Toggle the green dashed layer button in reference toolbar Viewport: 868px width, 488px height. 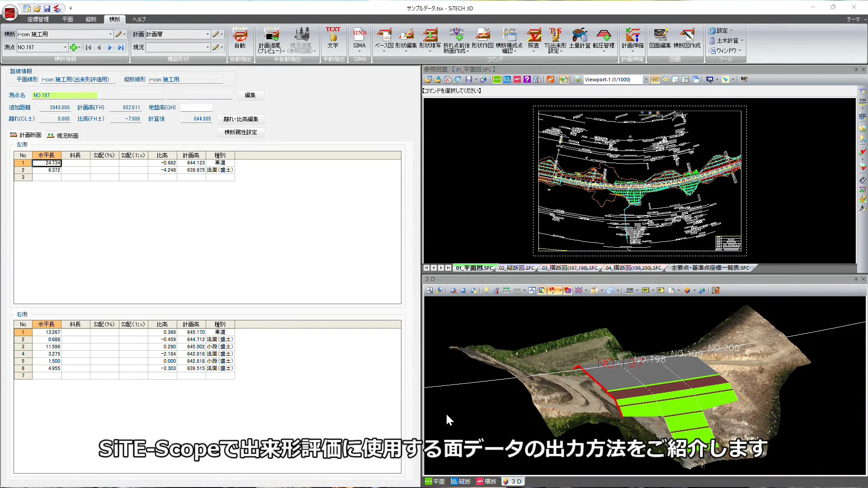click(497, 80)
